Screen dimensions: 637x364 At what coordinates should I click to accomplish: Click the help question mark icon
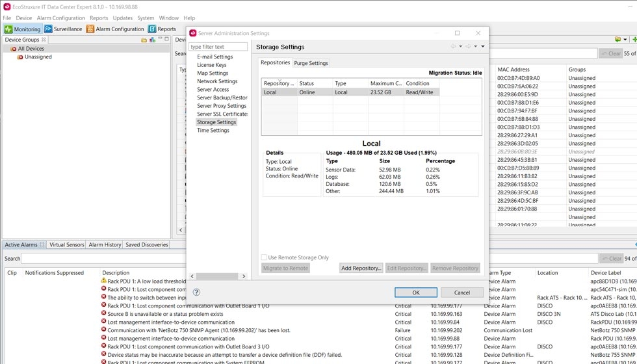pyautogui.click(x=196, y=292)
